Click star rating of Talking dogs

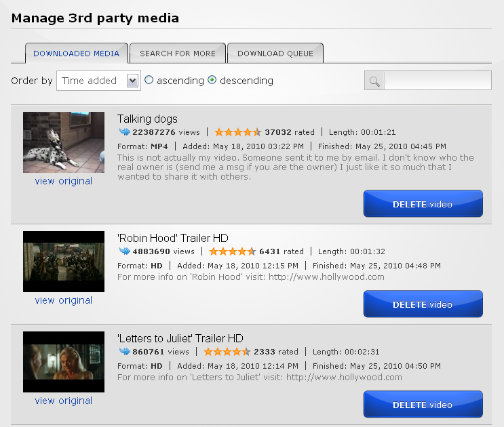tap(238, 132)
